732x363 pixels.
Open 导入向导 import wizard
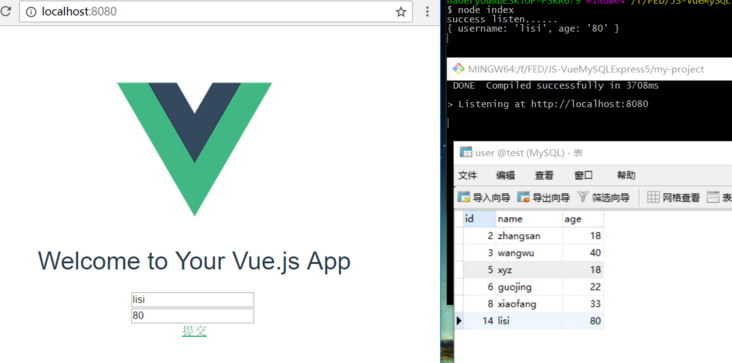pos(484,197)
